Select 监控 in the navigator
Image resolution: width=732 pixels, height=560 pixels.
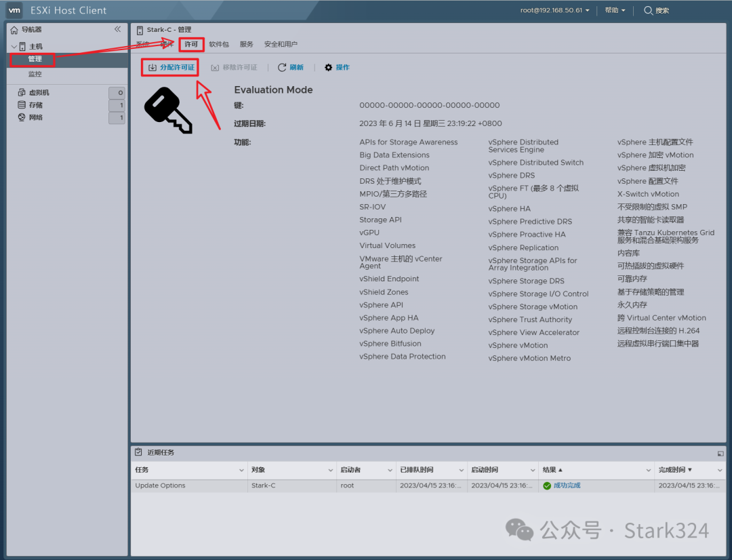(x=35, y=74)
